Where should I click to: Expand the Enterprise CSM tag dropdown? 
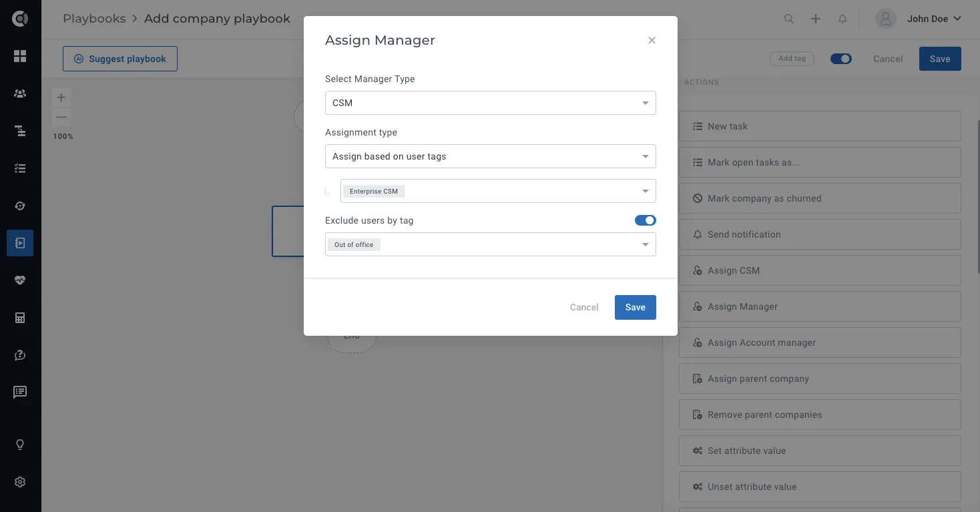click(x=498, y=191)
